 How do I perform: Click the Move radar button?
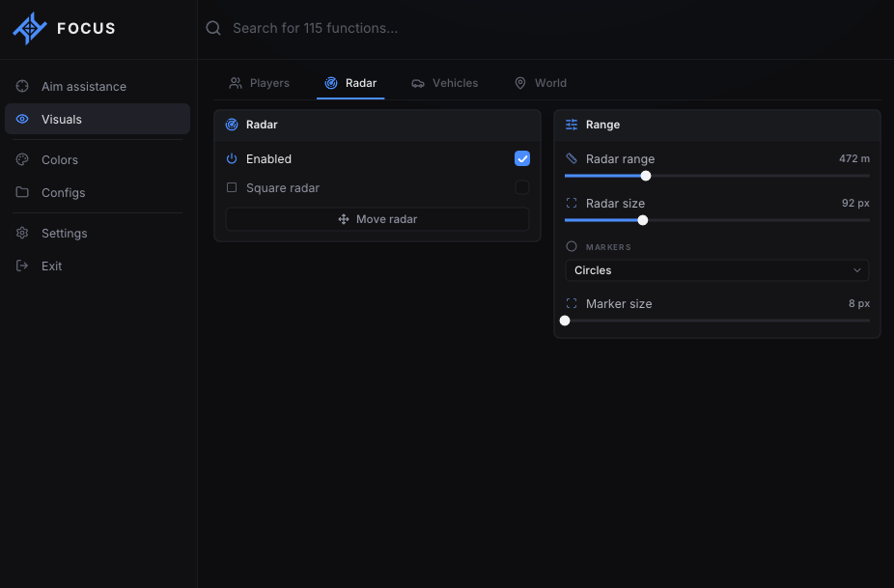(x=377, y=219)
